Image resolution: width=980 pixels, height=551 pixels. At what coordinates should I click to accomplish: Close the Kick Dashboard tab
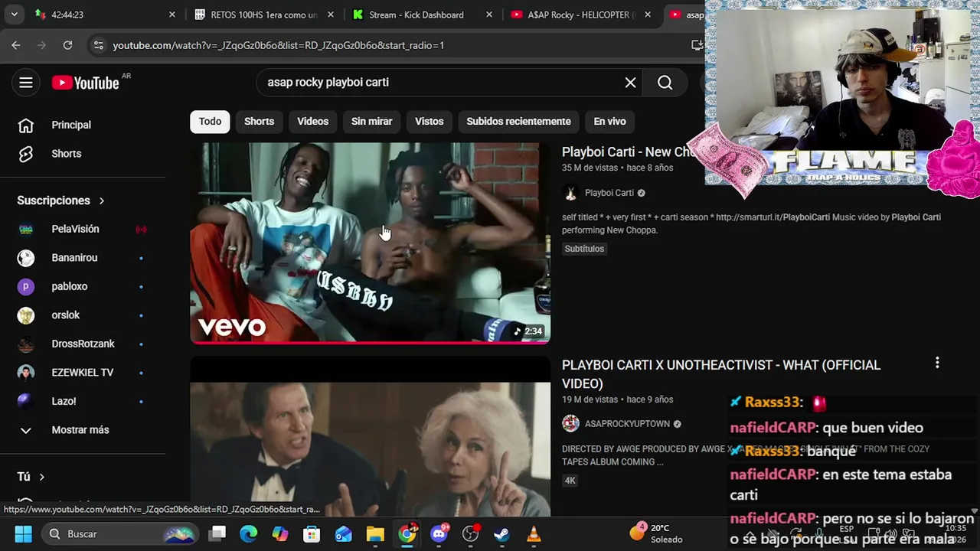click(488, 15)
